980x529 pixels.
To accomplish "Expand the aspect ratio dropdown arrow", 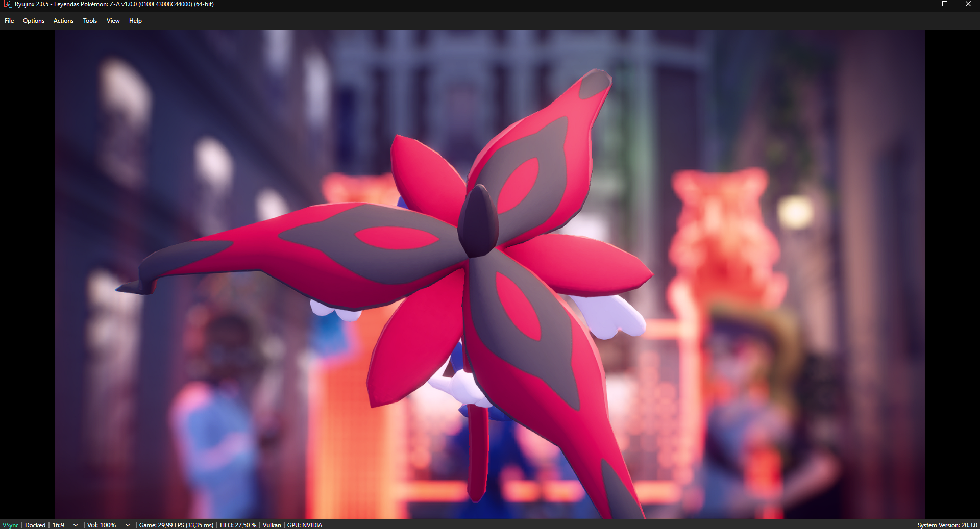I will click(76, 525).
